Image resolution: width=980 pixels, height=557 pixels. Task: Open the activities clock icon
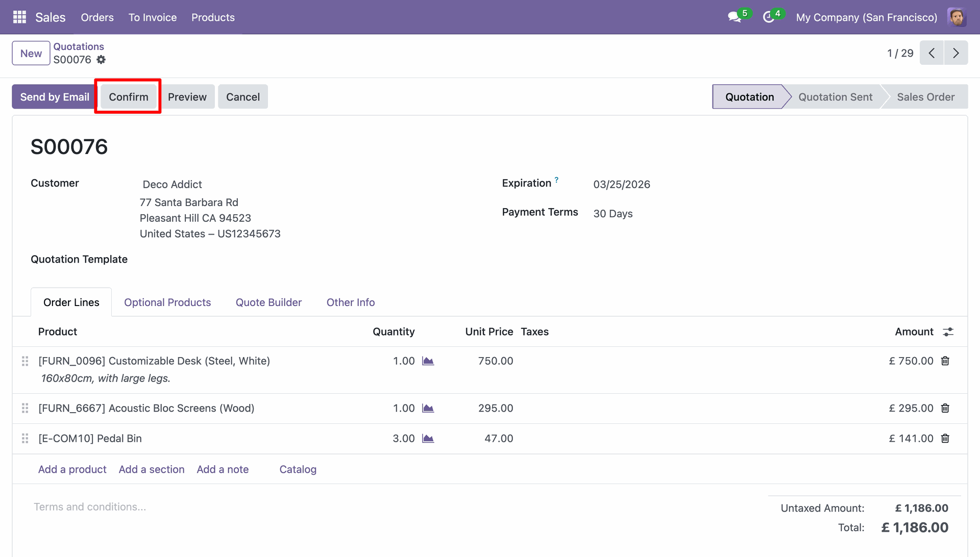click(x=768, y=17)
